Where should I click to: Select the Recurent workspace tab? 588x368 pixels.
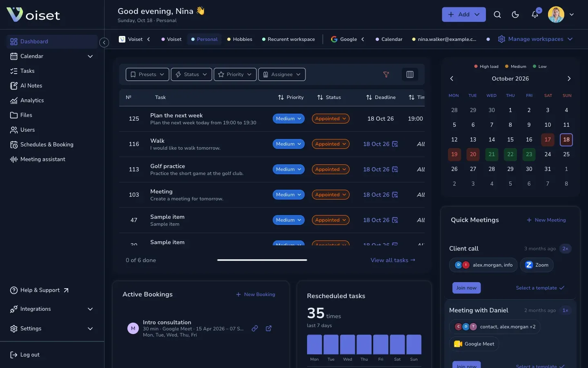click(288, 39)
